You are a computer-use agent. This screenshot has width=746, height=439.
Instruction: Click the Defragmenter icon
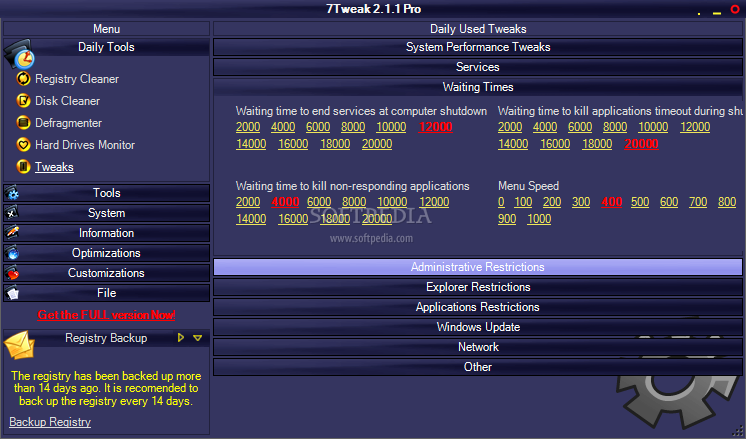pyautogui.click(x=23, y=123)
